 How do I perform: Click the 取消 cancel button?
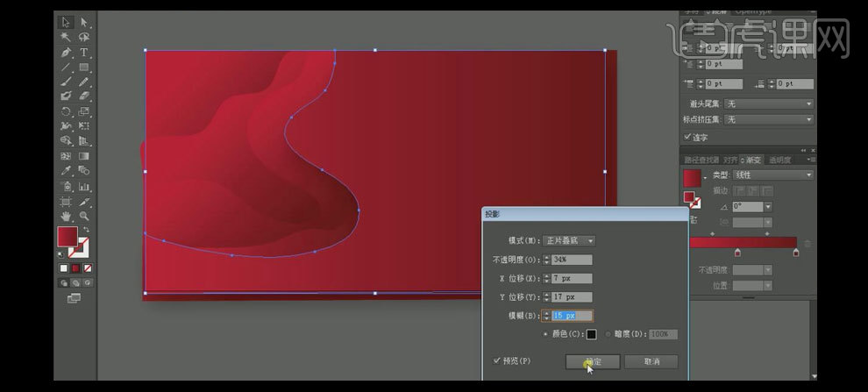[x=651, y=361]
